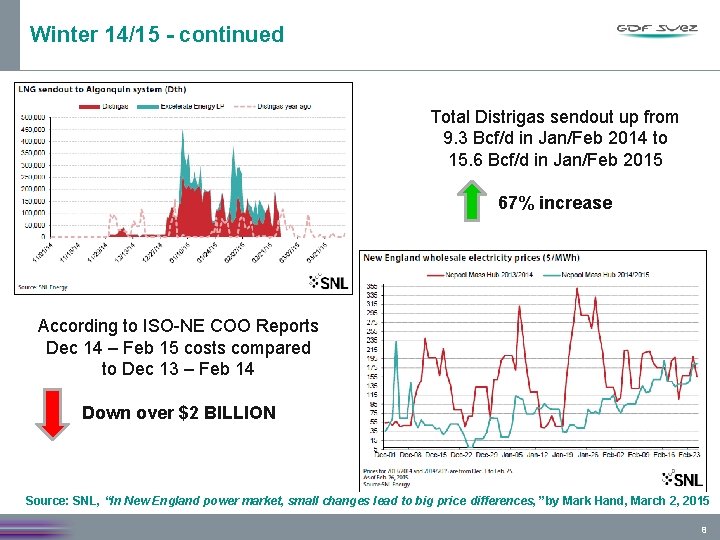Select the "Down over $2 BILLION" text
This screenshot has height=540, width=720.
(179, 412)
